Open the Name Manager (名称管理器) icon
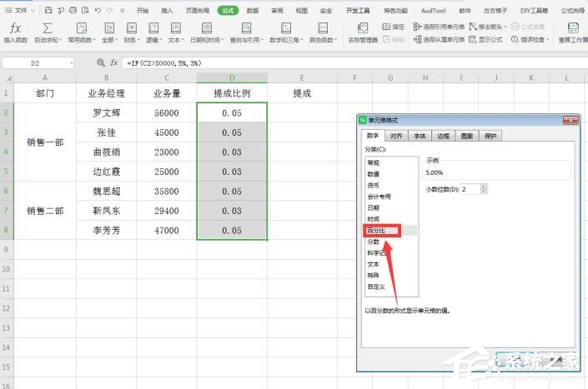 click(x=363, y=32)
